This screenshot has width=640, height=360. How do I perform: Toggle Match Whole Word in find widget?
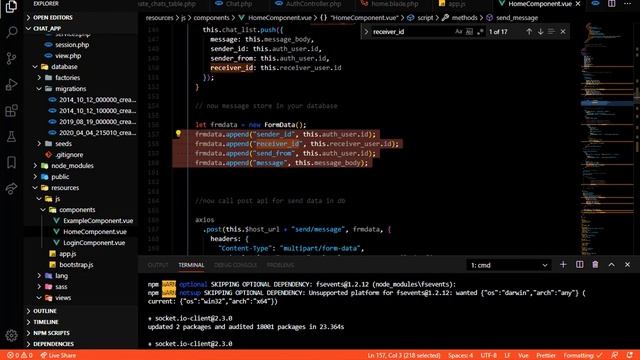[x=469, y=31]
